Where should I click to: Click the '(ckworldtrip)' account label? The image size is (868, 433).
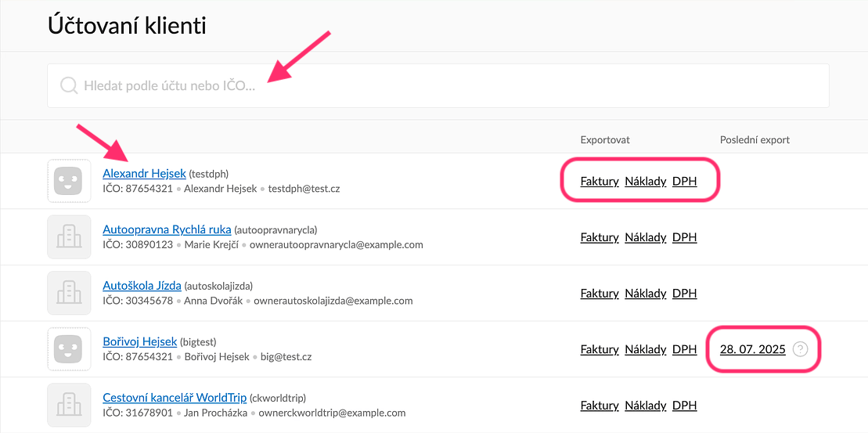pos(278,398)
